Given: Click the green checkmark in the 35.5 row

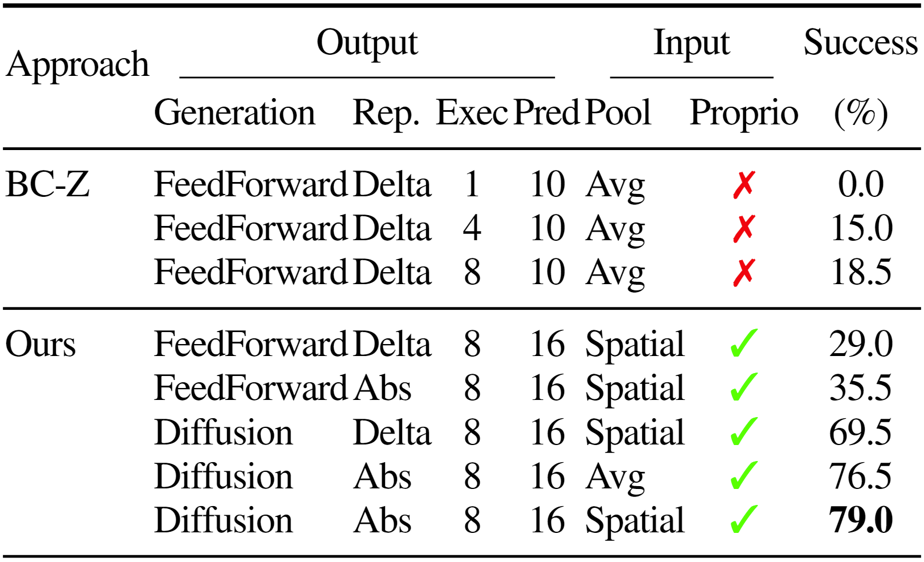Looking at the screenshot, I should coord(744,387).
